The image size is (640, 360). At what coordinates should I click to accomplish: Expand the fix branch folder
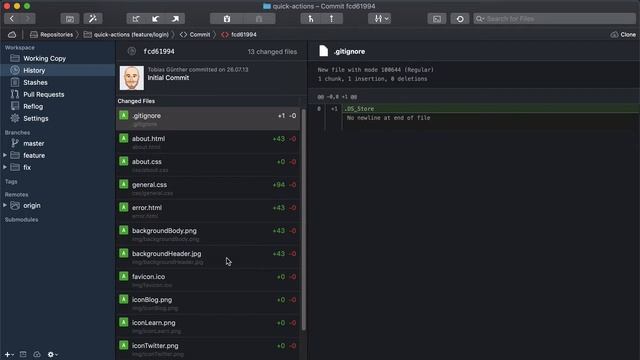5,167
